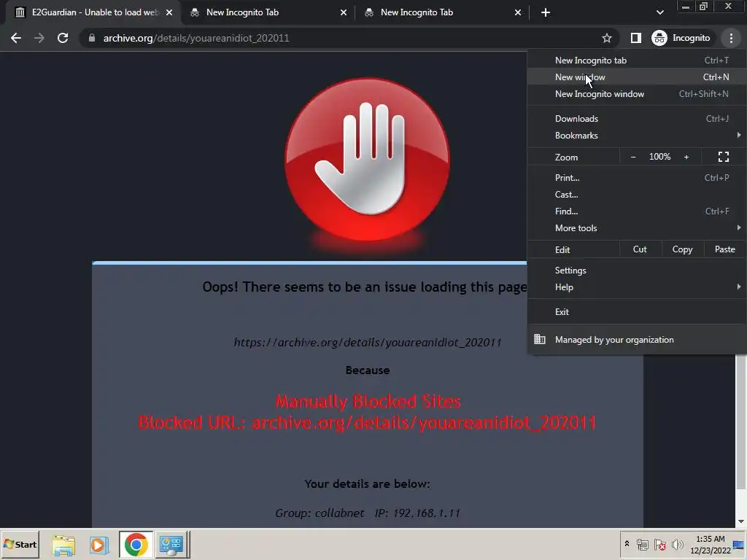Click the Forward navigation arrow

(39, 38)
